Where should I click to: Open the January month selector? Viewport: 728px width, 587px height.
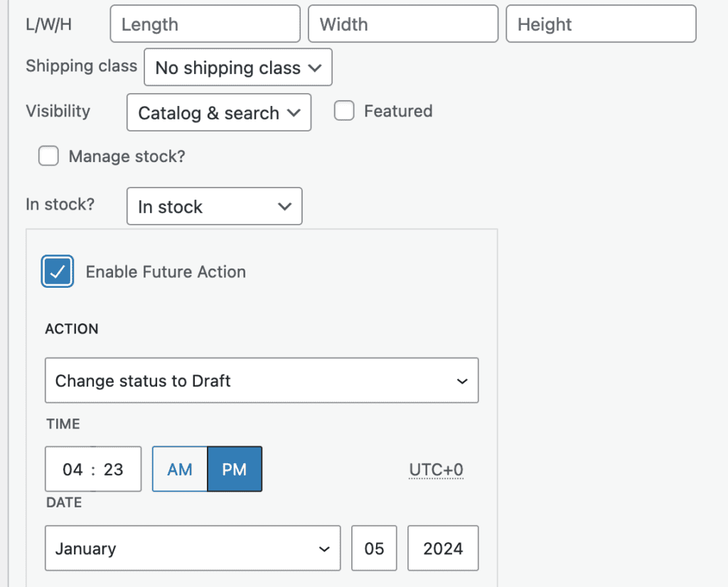(192, 548)
